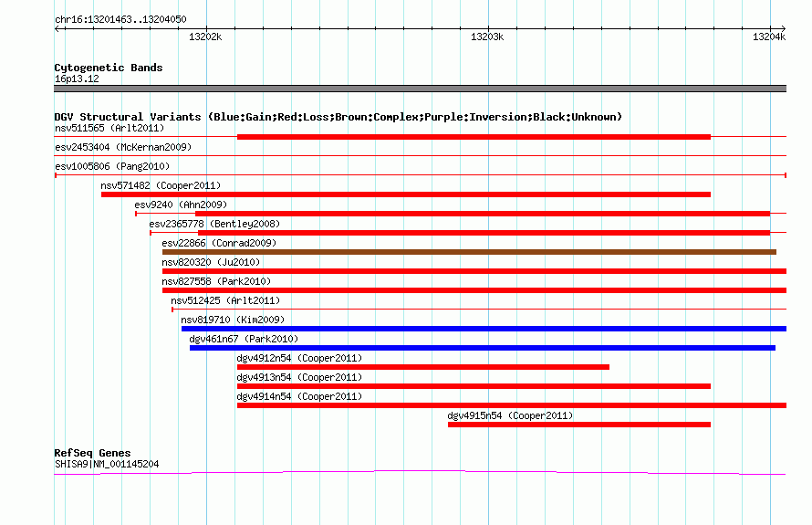Select the nsv820320 (Ju2010) red bar

(x=474, y=271)
